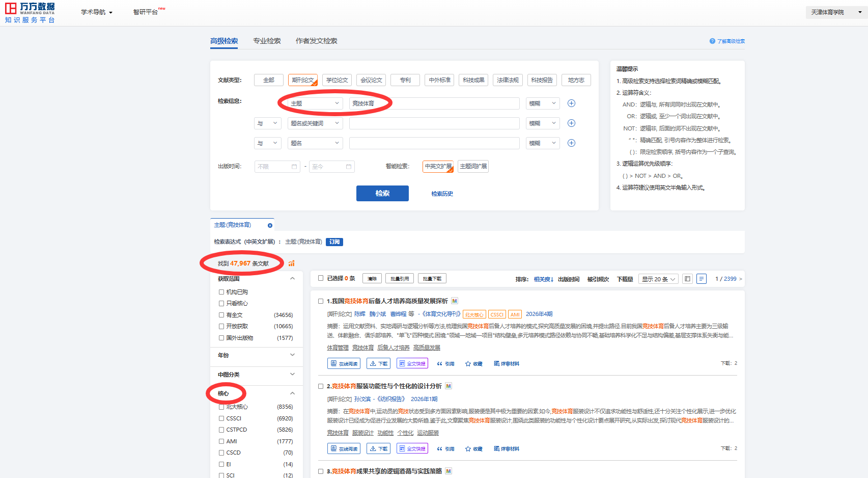Viewport: 868px width, 478px height.
Task: Switch to 专业检索 tab
Action: 267,41
